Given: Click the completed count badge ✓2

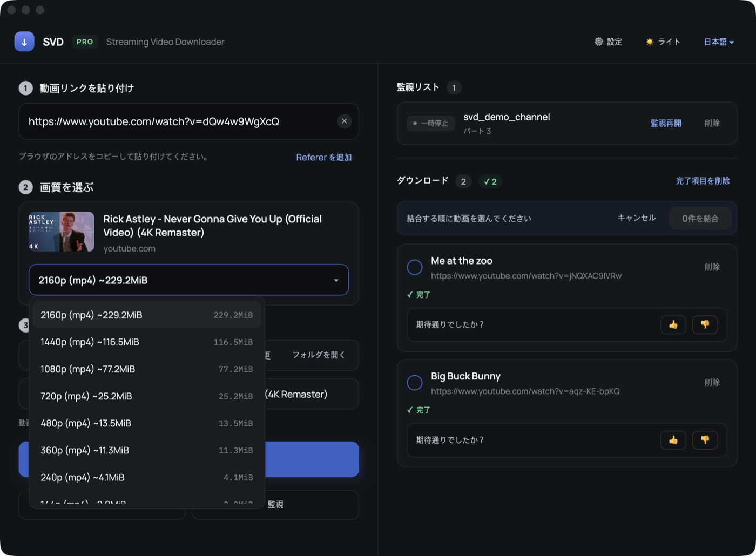Looking at the screenshot, I should tap(490, 181).
